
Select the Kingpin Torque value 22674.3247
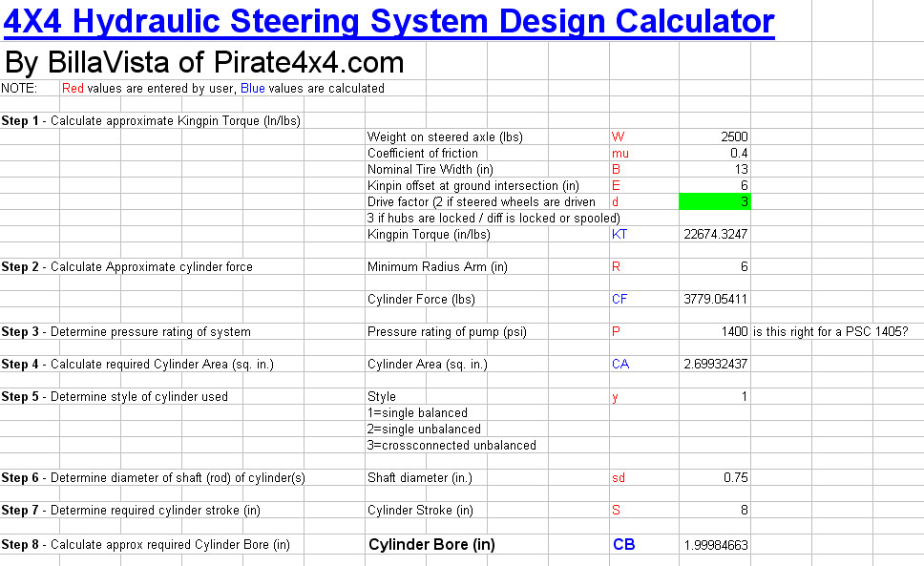[x=715, y=235]
